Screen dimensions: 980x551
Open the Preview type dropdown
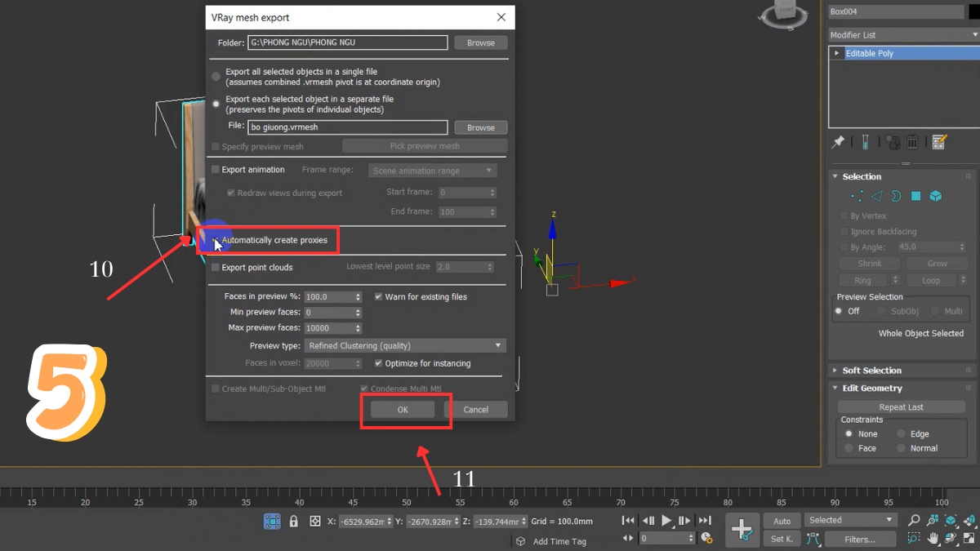404,345
